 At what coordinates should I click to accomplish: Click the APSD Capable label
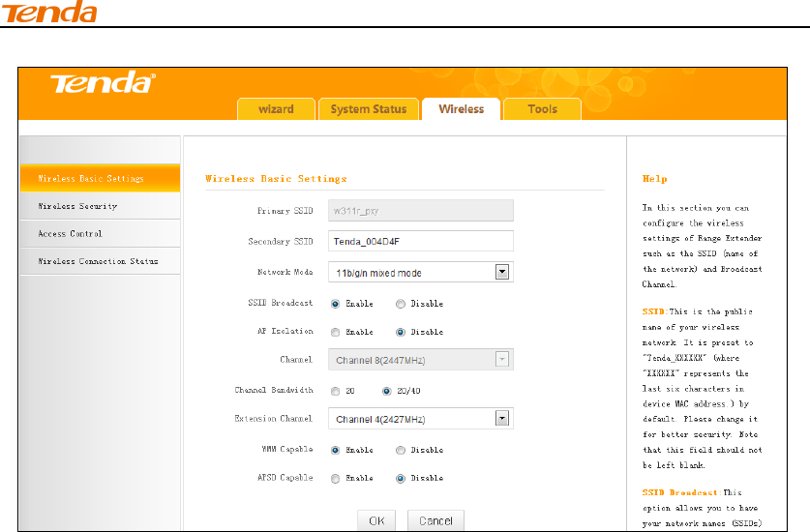coord(285,478)
